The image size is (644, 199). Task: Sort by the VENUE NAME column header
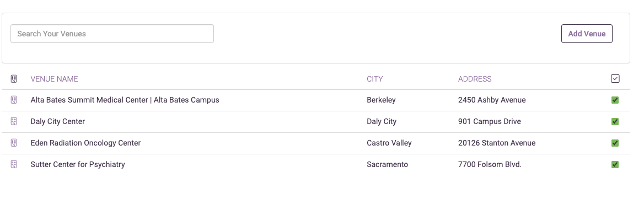click(x=54, y=79)
